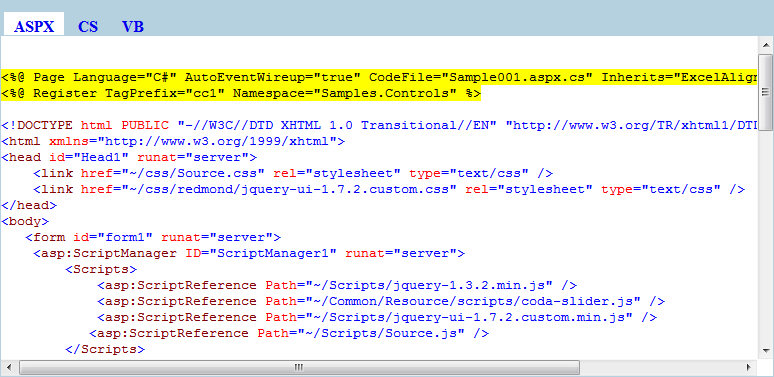Click the vertical scrollbar thumb
This screenshot has width=774, height=377.
click(766, 92)
